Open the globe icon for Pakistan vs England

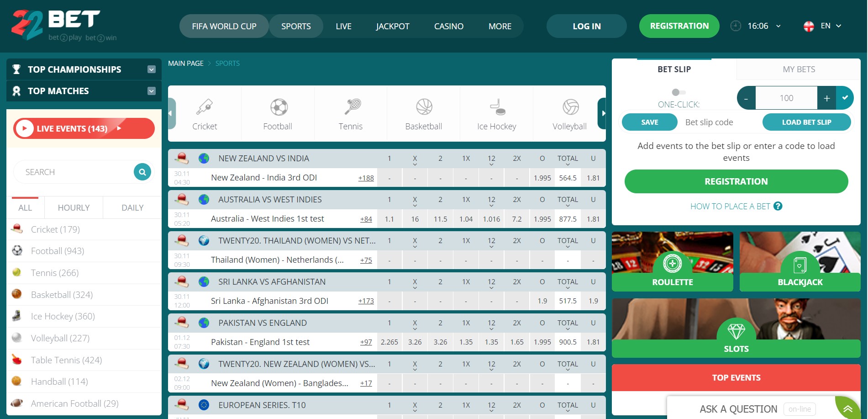pyautogui.click(x=204, y=323)
